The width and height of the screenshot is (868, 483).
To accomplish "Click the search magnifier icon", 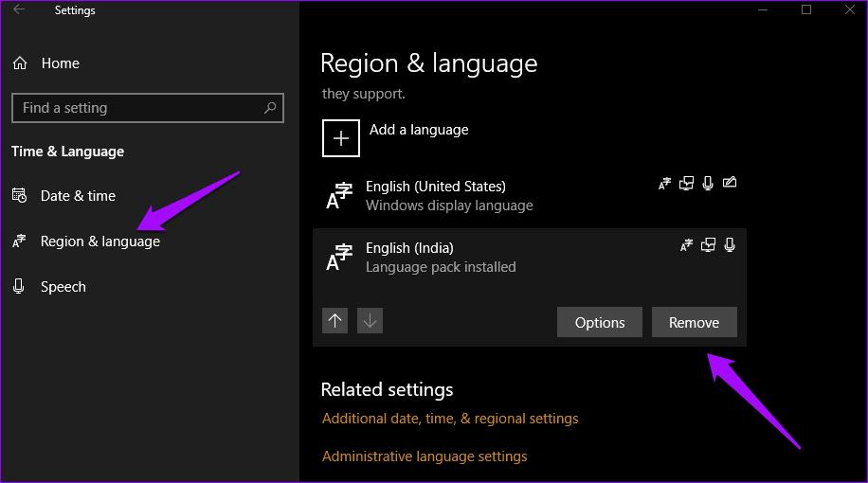I will click(x=271, y=108).
